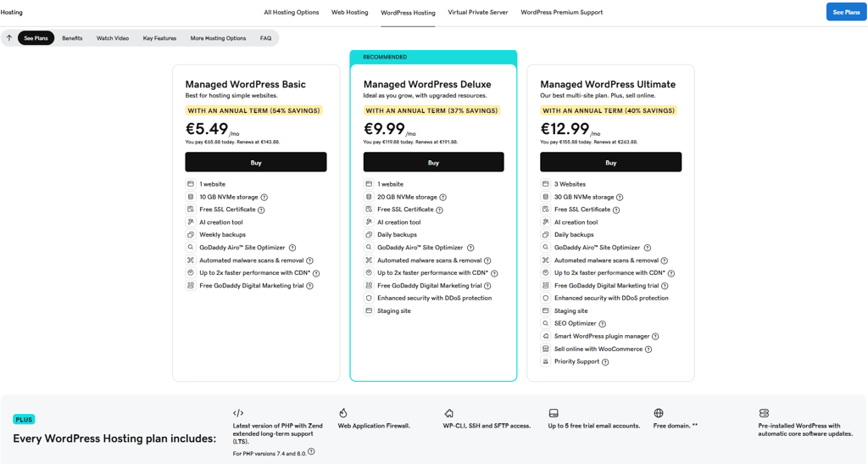Viewport: 868px width, 464px height.
Task: Open GoDaddy Airo Site Optimizer info in Basic plan
Action: pos(292,248)
